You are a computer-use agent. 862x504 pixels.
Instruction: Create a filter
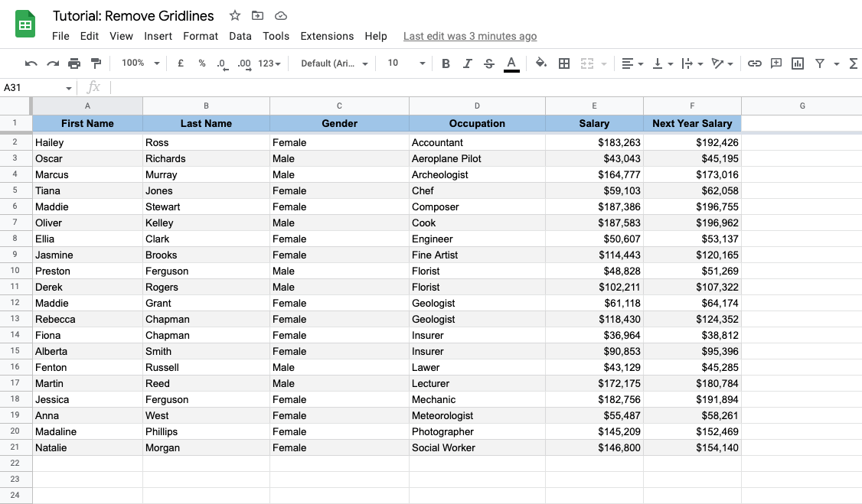tap(818, 63)
